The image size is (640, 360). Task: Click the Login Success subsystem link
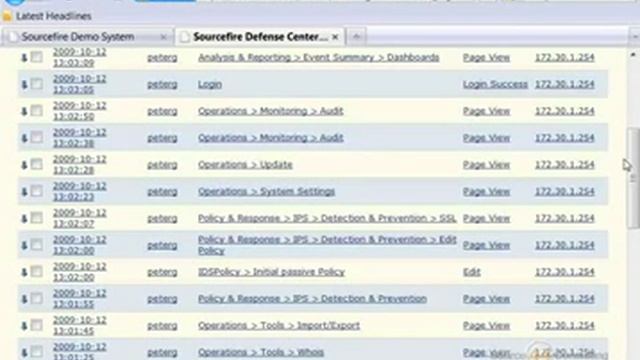pyautogui.click(x=495, y=84)
